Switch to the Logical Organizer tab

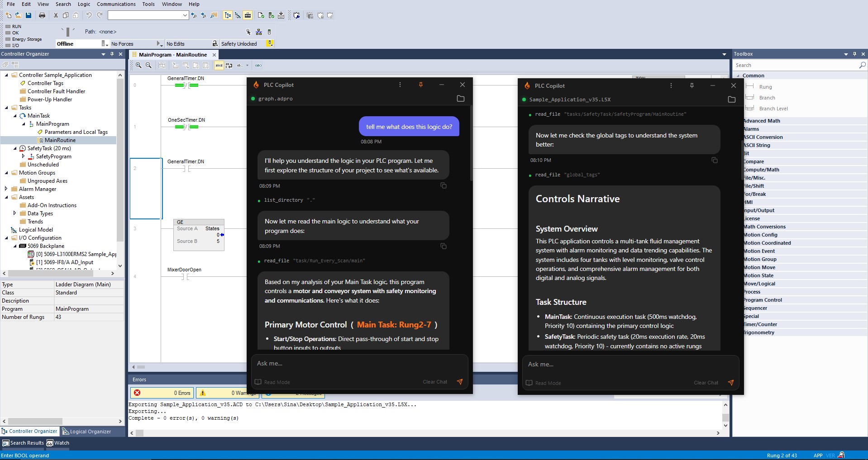[x=89, y=431]
